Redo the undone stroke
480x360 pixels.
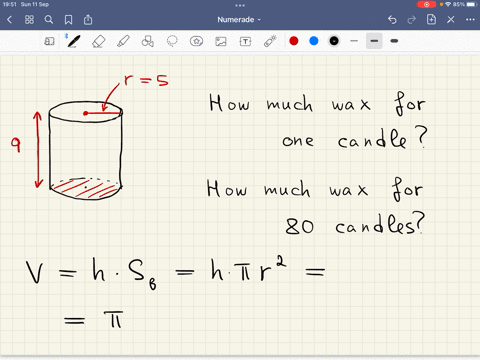click(412, 20)
